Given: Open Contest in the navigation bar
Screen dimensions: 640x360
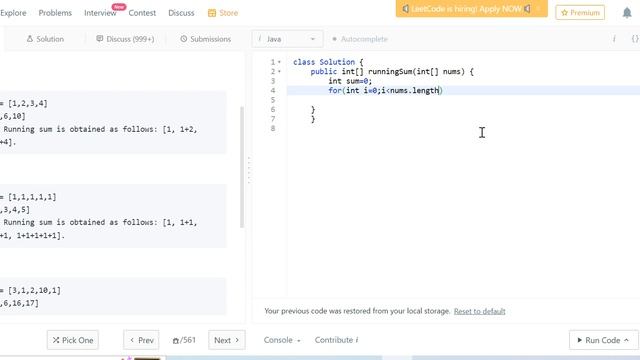Looking at the screenshot, I should point(142,13).
